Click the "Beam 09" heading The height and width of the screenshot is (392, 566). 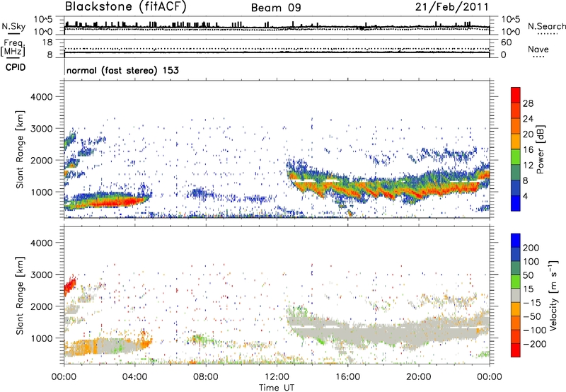[276, 8]
